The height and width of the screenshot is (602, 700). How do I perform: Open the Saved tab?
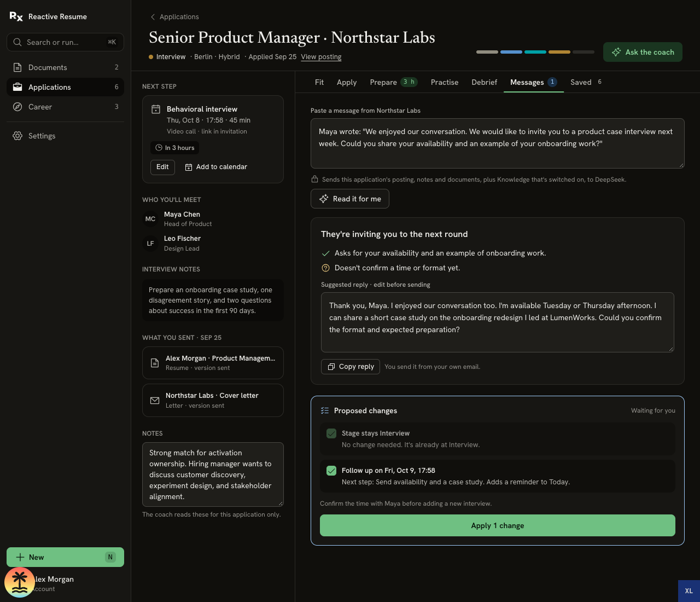pos(586,82)
